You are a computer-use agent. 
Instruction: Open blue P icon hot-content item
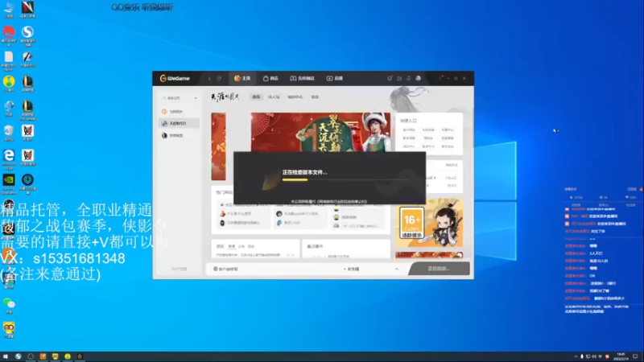(289, 223)
